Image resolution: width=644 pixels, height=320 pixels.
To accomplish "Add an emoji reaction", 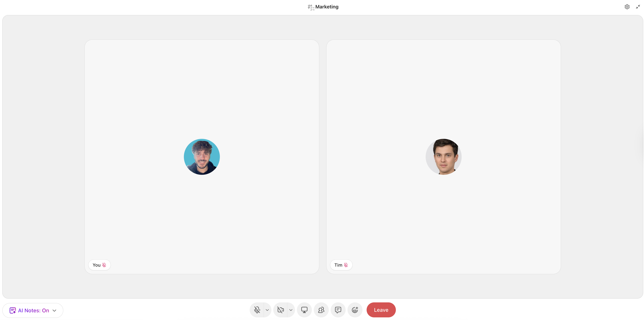I will (x=355, y=310).
